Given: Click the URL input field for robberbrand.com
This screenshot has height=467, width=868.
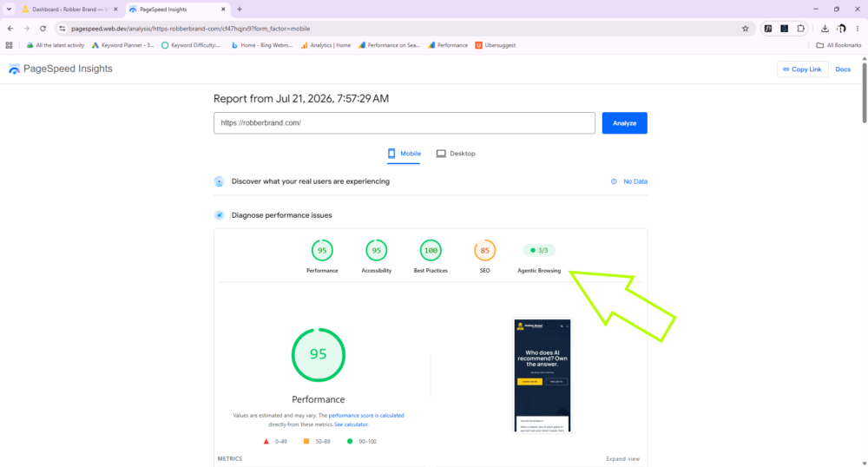Looking at the screenshot, I should [404, 123].
